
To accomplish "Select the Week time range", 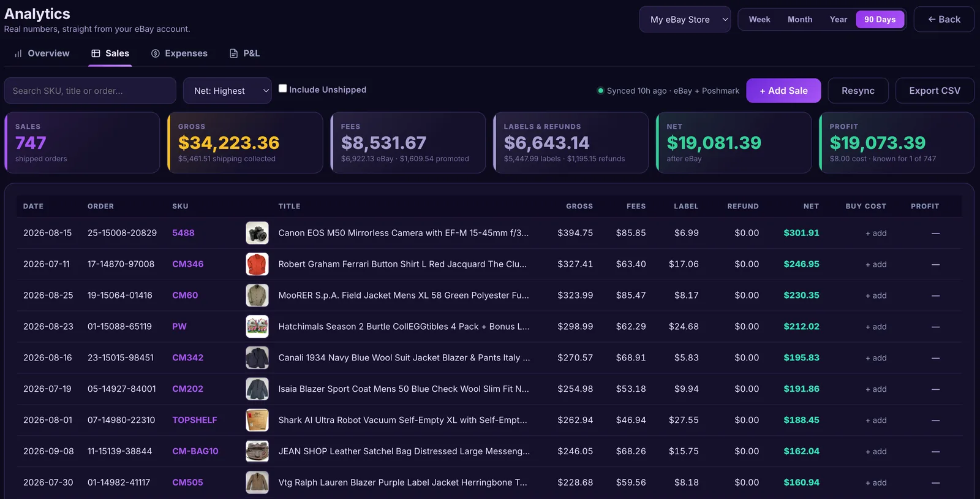I will tap(759, 20).
